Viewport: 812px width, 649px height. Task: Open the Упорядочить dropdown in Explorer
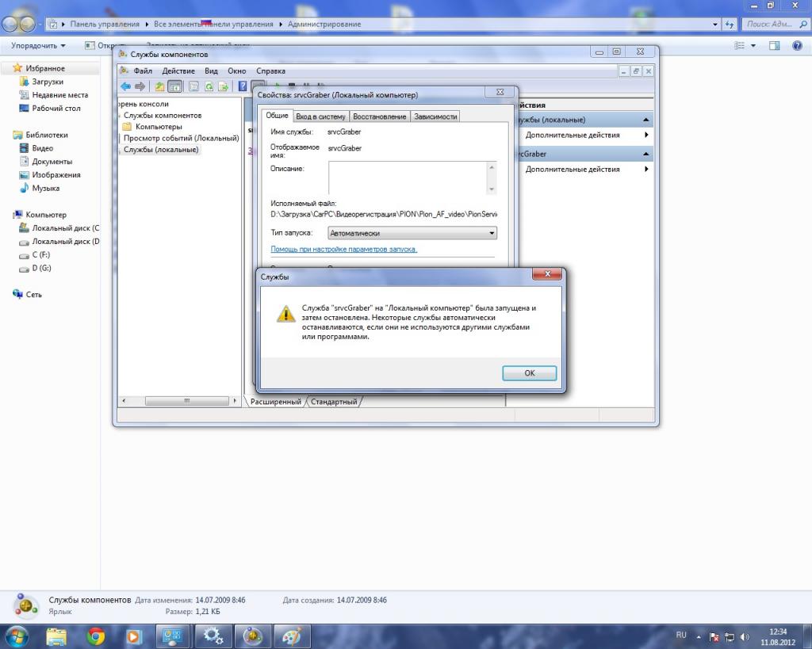point(38,46)
